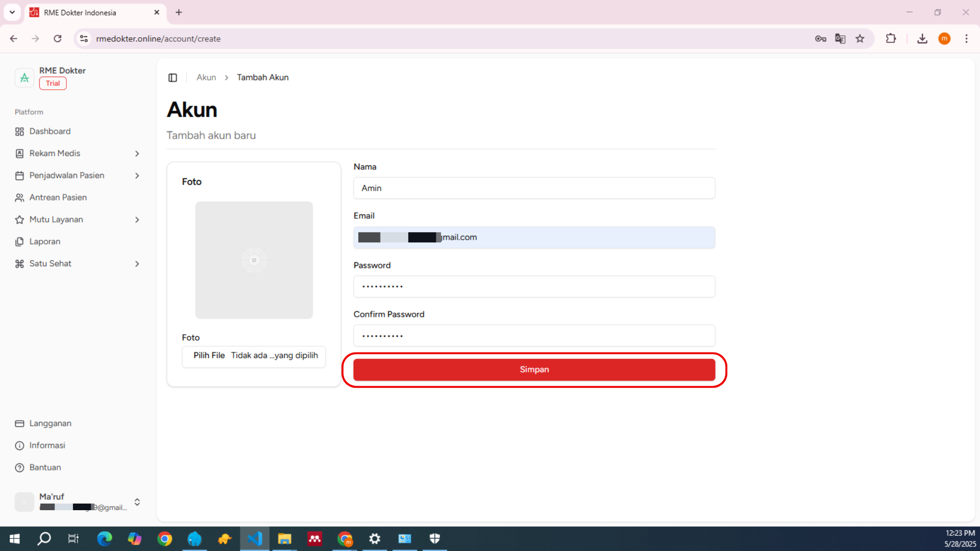
Task: Open Visual Studio Code from taskbar
Action: click(x=255, y=539)
